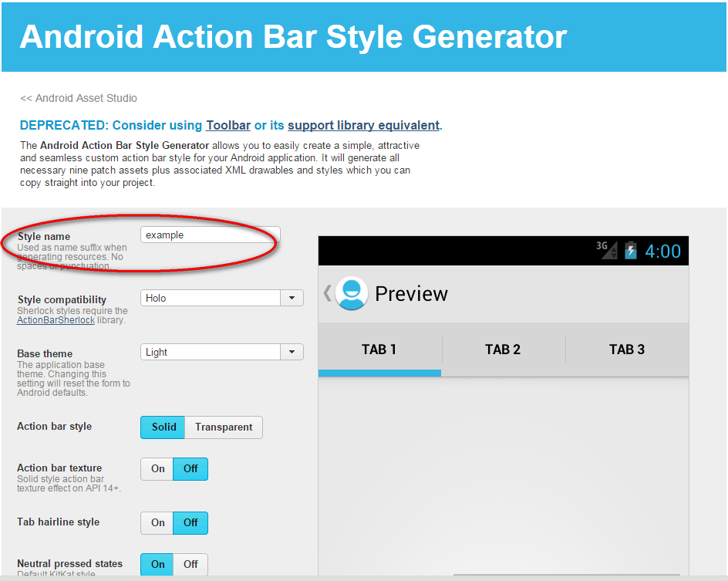Click the Style name input field
Image resolution: width=728 pixels, height=581 pixels.
211,235
